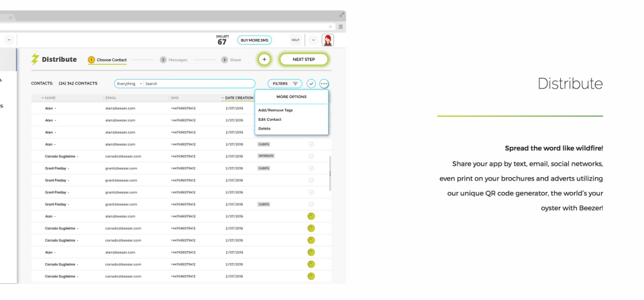Open the account chevron dropdown beside the avatar
This screenshot has width=644, height=300.
[313, 40]
